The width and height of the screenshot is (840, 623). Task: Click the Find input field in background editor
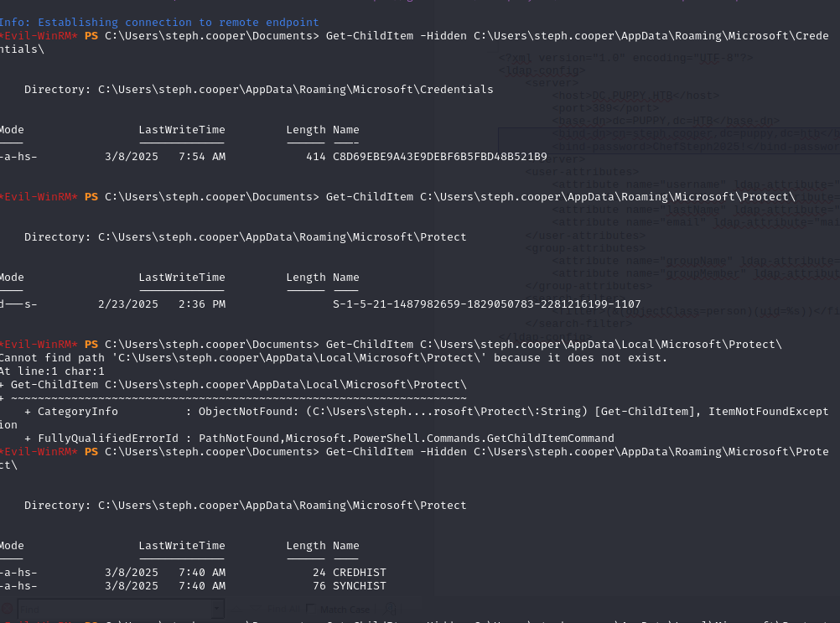tap(115, 609)
